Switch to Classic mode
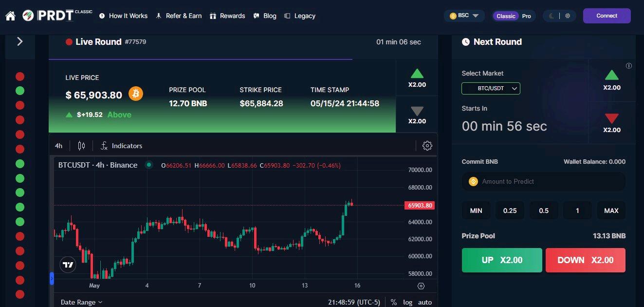 (506, 16)
